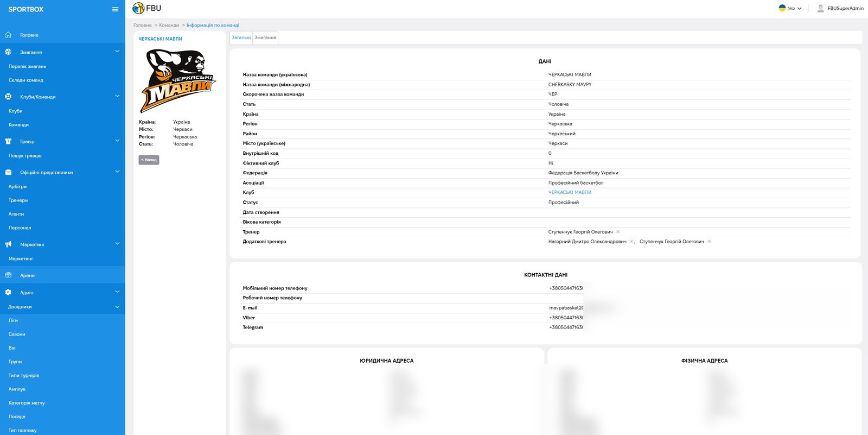The image size is (868, 435).
Task: Click the gear icon beside Адмін
Action: (8, 292)
